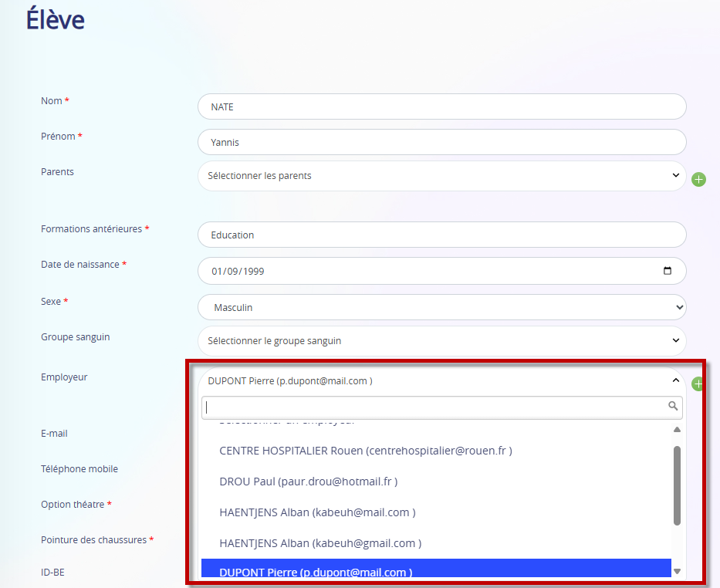Click the green plus icon beside Employeur
720x588 pixels.
698,384
